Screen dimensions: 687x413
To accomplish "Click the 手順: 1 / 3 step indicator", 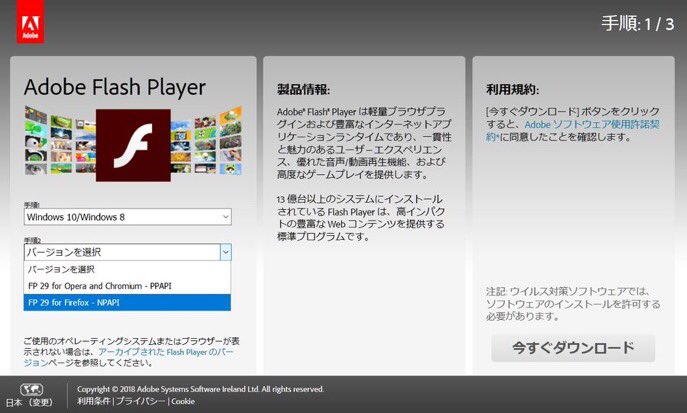I will [637, 24].
